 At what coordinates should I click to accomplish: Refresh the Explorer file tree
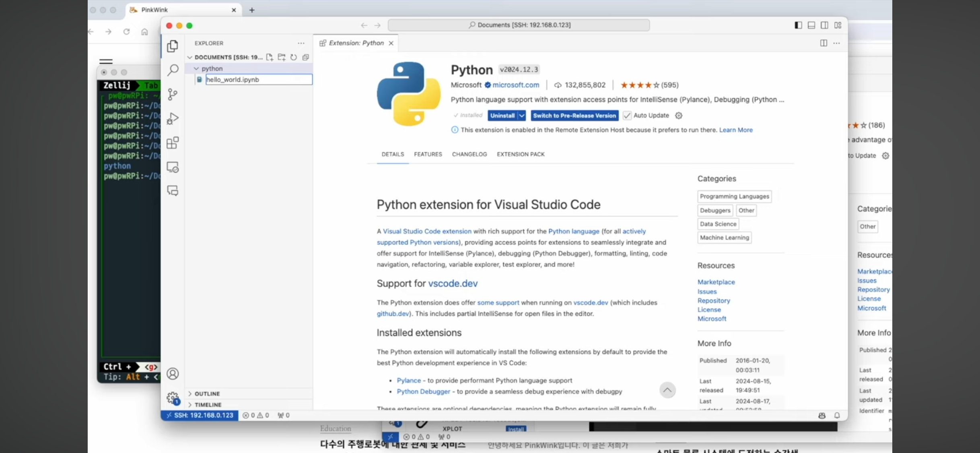tap(294, 57)
